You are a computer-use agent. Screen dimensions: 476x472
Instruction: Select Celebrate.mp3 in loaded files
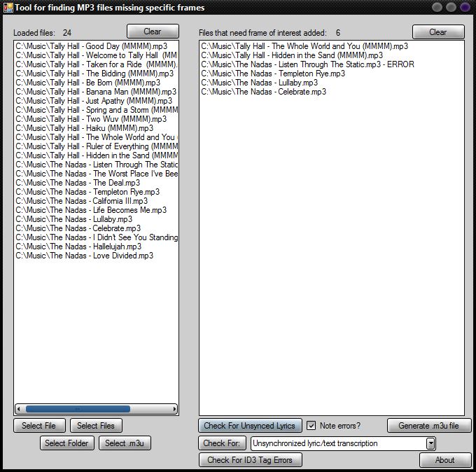[x=78, y=228]
